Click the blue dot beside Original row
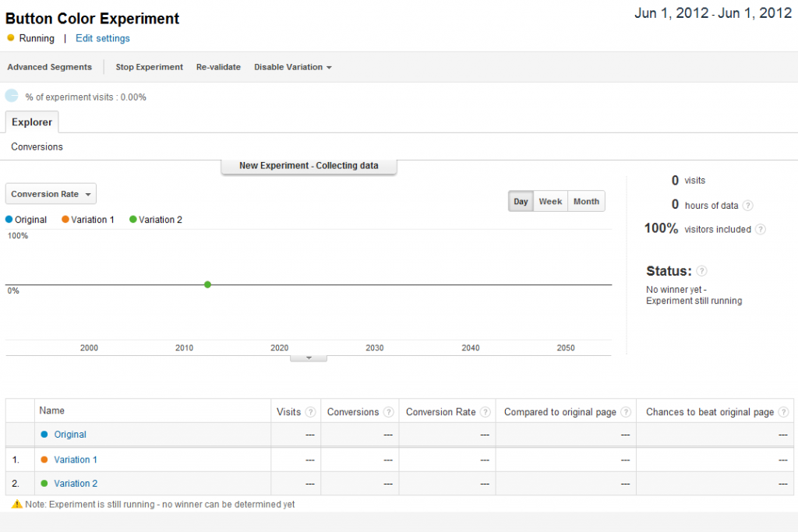This screenshot has height=532, width=798. click(x=44, y=435)
